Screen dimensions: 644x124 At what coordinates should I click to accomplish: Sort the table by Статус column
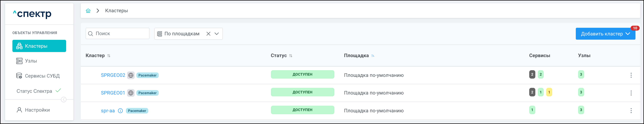pos(291,56)
